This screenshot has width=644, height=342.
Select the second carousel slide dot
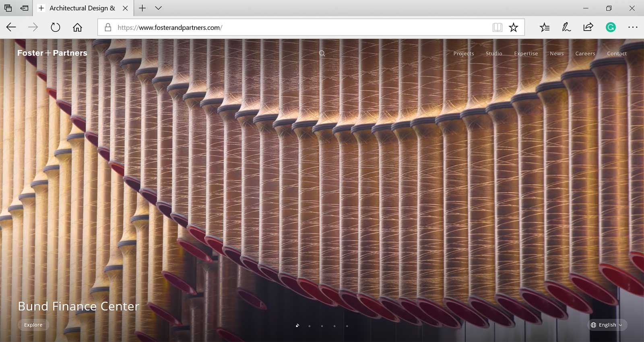pyautogui.click(x=310, y=326)
